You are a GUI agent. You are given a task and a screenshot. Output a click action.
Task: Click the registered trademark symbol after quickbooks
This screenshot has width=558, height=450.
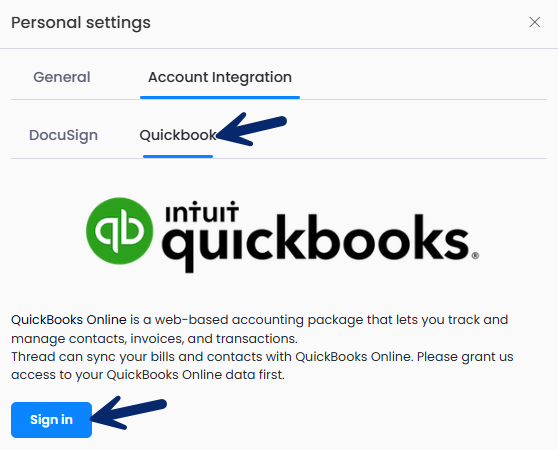[475, 255]
